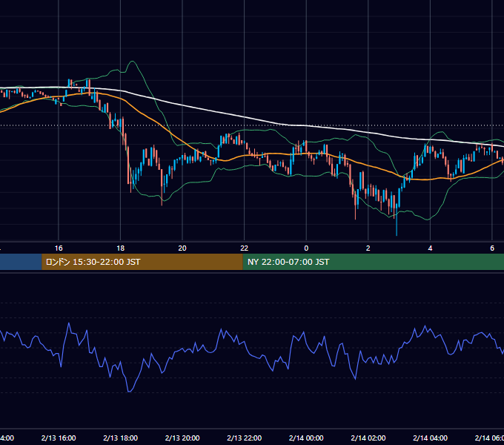The image size is (504, 445).
Task: Click the 2/13 16:00 date label
Action: (59, 438)
